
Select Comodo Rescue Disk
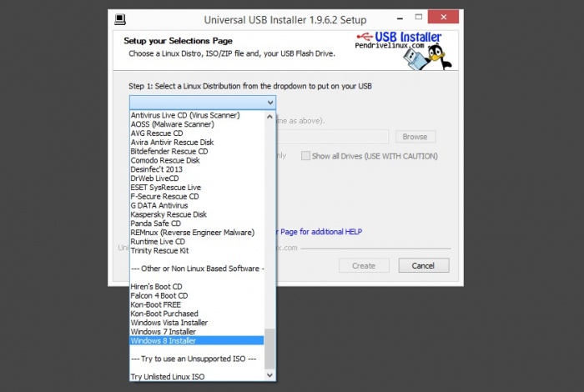click(x=197, y=160)
